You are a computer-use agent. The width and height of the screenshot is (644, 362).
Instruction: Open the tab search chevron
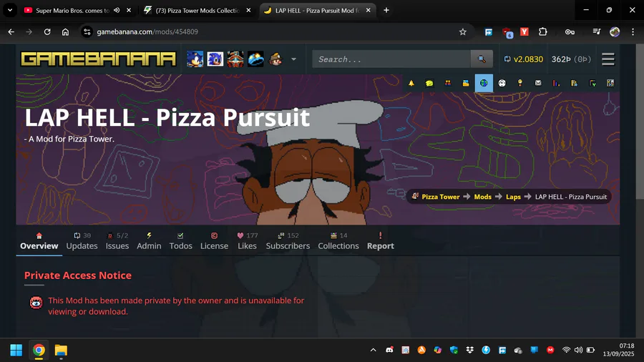[x=10, y=10]
